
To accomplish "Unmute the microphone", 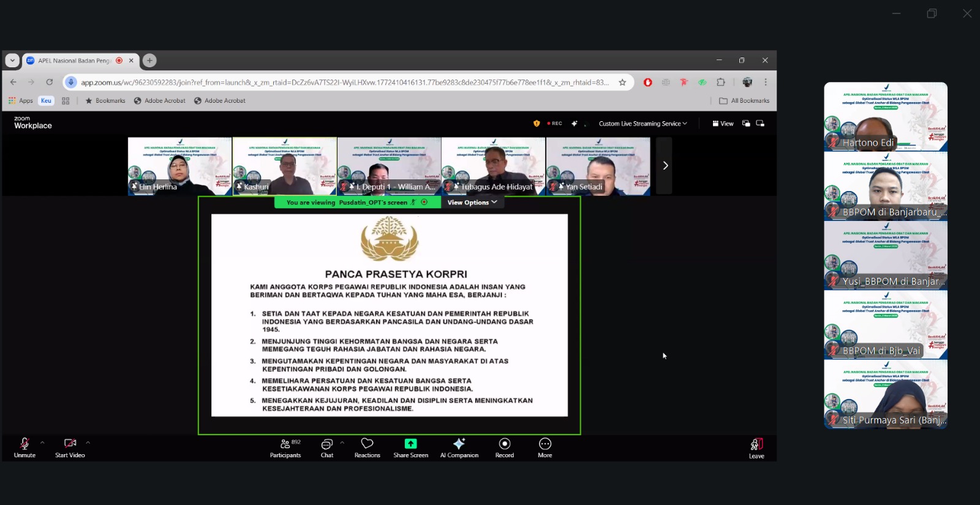I will [x=24, y=447].
